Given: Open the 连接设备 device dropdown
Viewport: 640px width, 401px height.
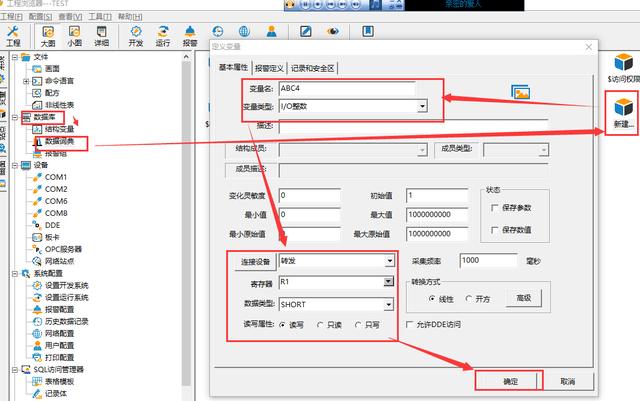Looking at the screenshot, I should [389, 261].
